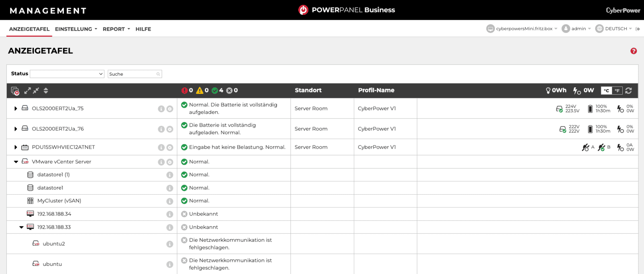Image resolution: width=644 pixels, height=274 pixels.
Task: Open the EINSTELLUNG menu
Action: coord(76,29)
